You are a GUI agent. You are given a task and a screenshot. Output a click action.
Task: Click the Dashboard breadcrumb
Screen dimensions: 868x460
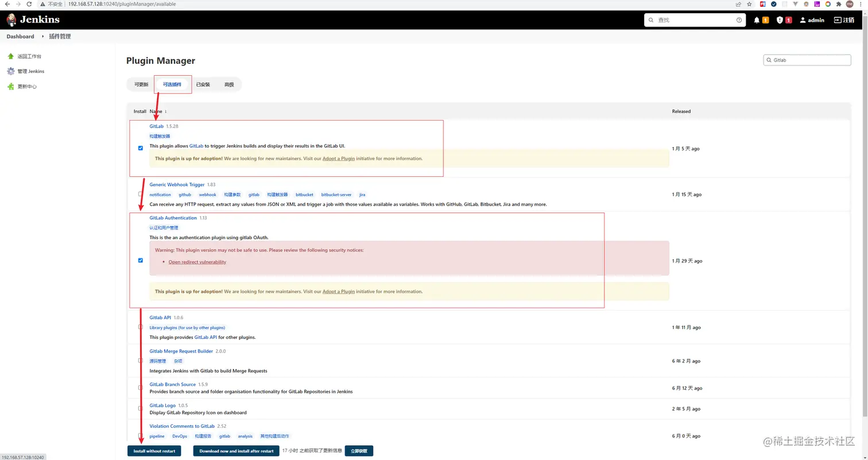pyautogui.click(x=21, y=36)
